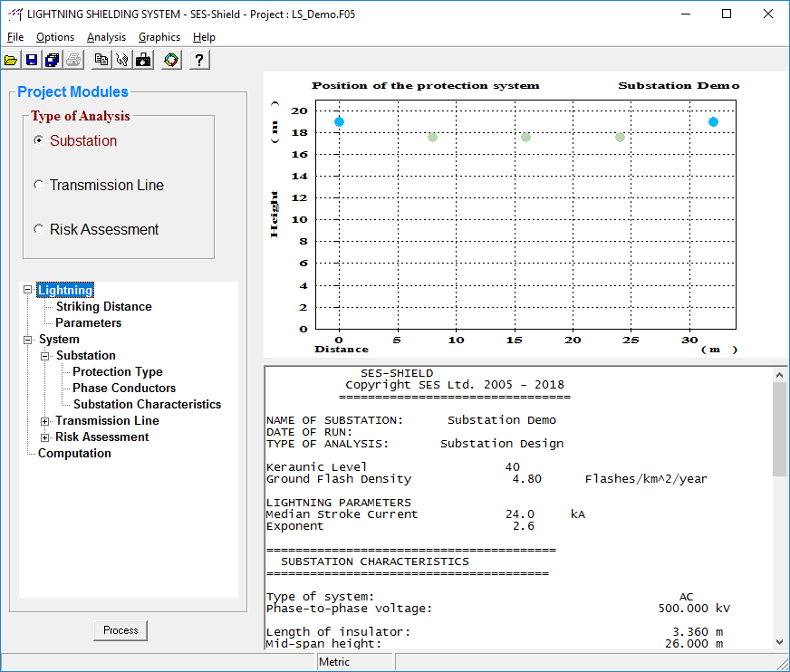Collapse the System tree node
The height and width of the screenshot is (672, 790).
pos(28,340)
